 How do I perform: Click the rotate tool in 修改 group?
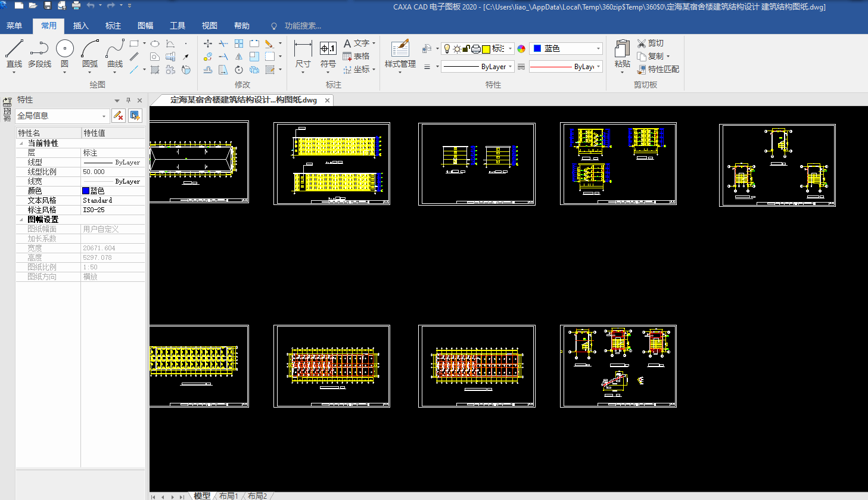click(239, 70)
